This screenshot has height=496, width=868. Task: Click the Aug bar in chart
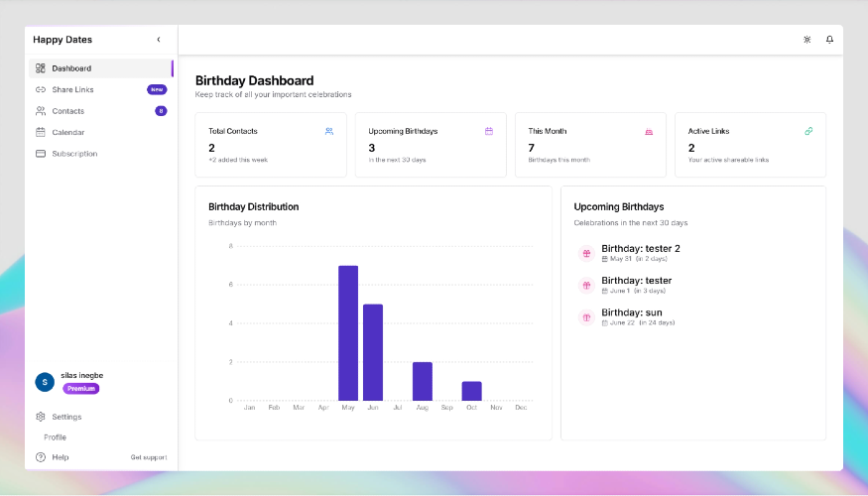[423, 381]
